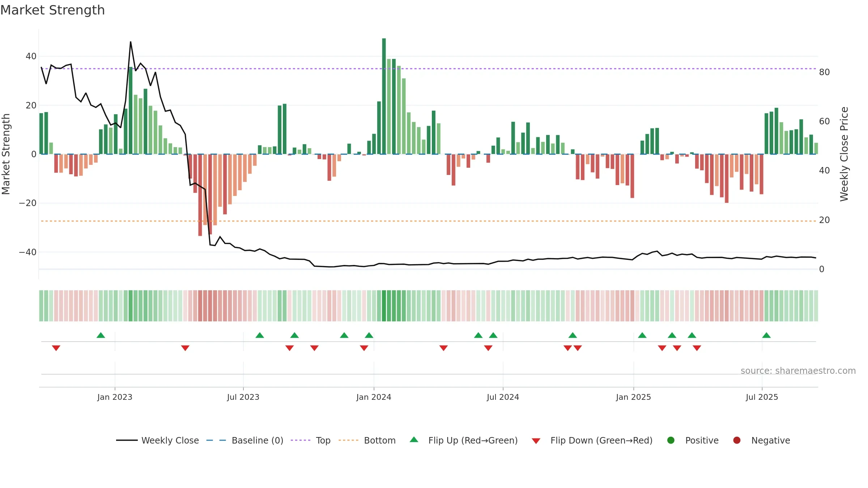Viewport: 868px width, 488px height.
Task: Toggle the Top legend entry
Action: click(311, 440)
